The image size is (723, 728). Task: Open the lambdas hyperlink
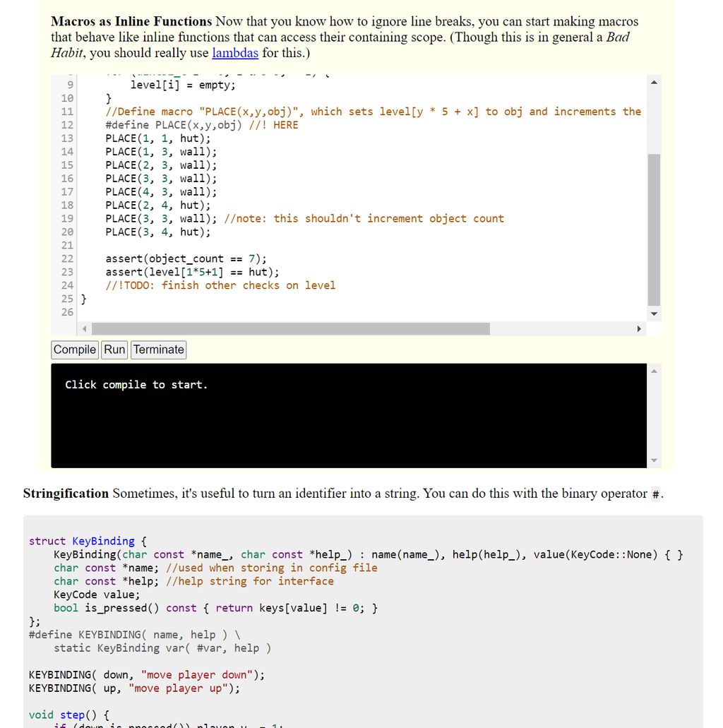(235, 53)
